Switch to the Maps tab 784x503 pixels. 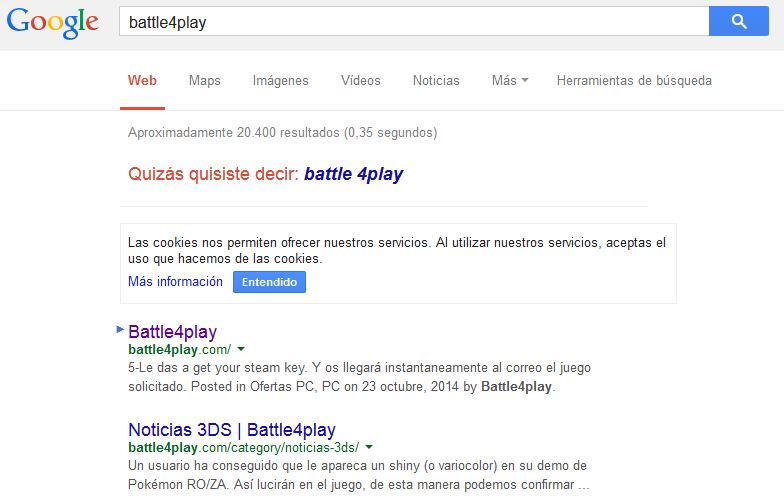pos(204,81)
